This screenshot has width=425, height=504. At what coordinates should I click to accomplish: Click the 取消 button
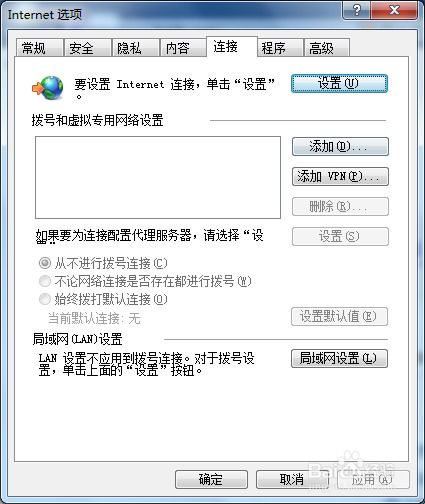point(292,480)
